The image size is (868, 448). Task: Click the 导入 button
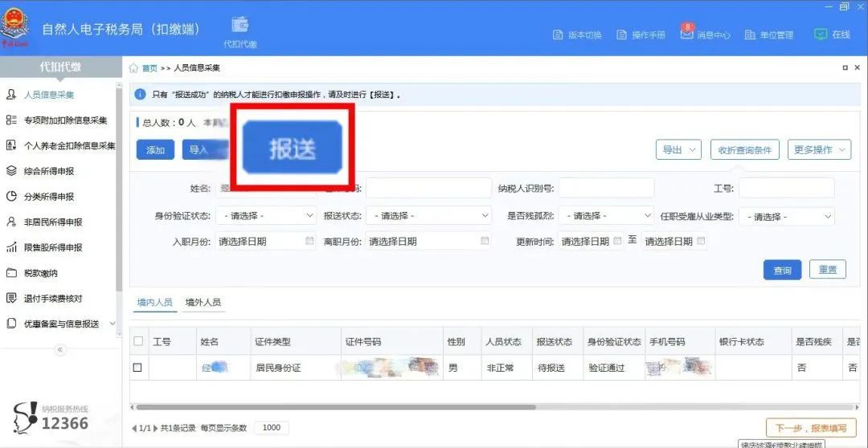coord(205,150)
